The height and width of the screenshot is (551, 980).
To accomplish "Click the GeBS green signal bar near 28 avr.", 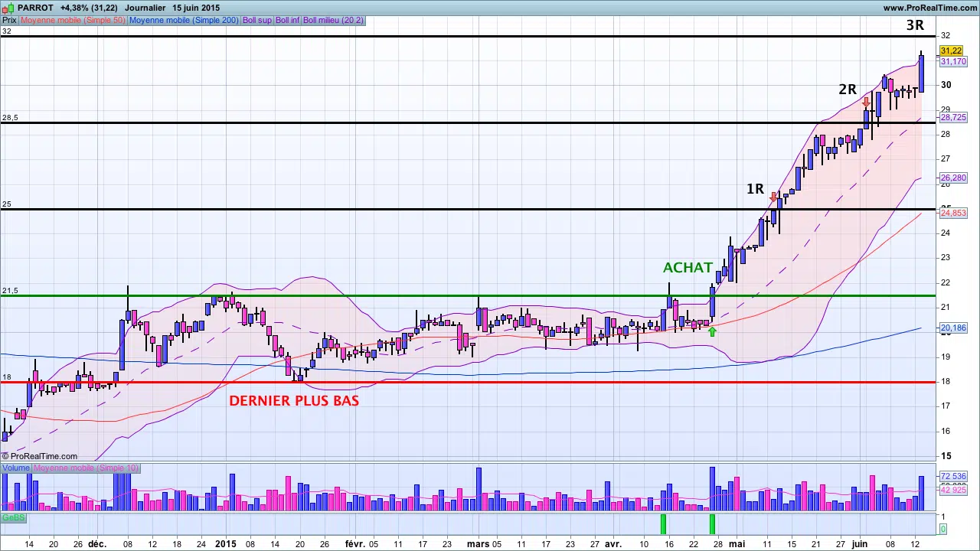I will pyautogui.click(x=712, y=524).
